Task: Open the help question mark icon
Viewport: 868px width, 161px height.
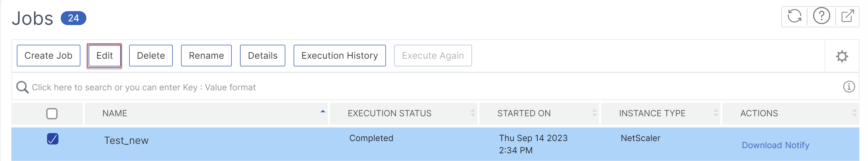Action: (822, 16)
